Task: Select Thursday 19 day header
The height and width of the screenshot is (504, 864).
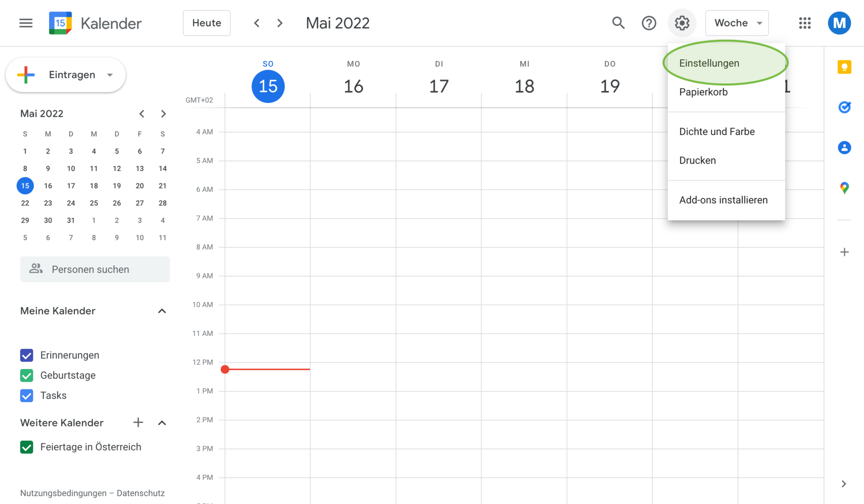Action: tap(610, 86)
